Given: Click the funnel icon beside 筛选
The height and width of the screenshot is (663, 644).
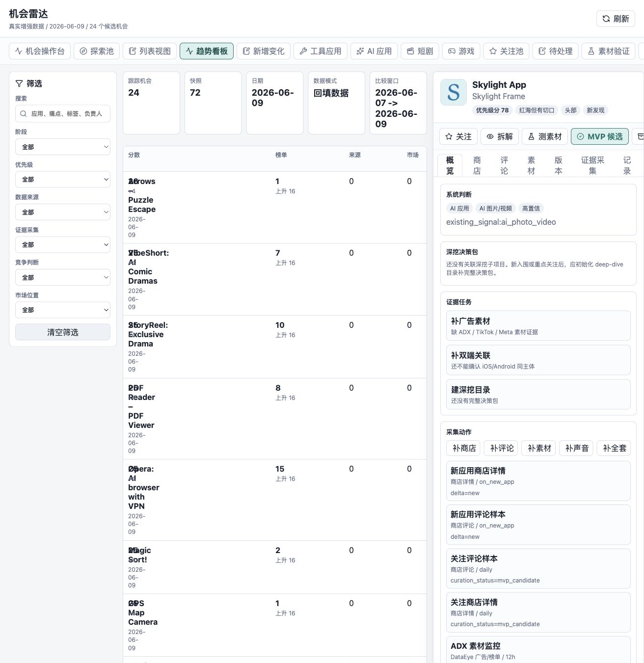Looking at the screenshot, I should click(x=19, y=83).
